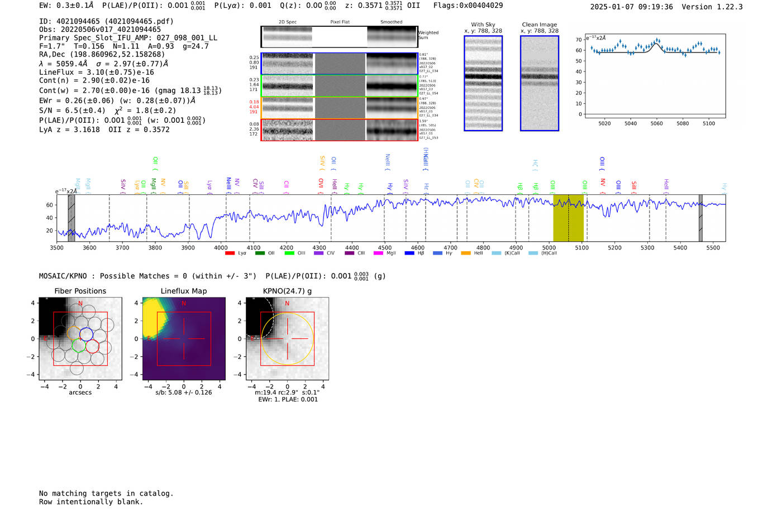Click the yellow aperture circle in KPNO image
The height and width of the screenshot is (532, 782).
[x=288, y=339]
